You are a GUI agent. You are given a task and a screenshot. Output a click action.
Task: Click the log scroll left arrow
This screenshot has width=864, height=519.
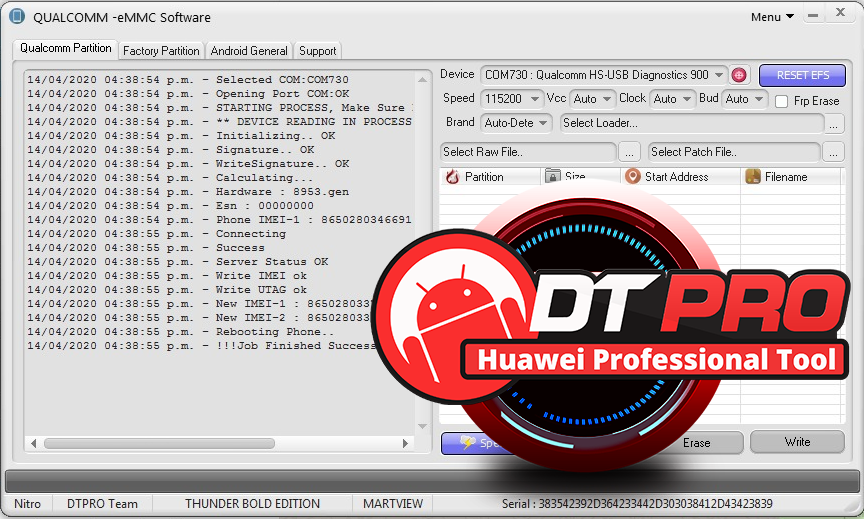(x=34, y=444)
